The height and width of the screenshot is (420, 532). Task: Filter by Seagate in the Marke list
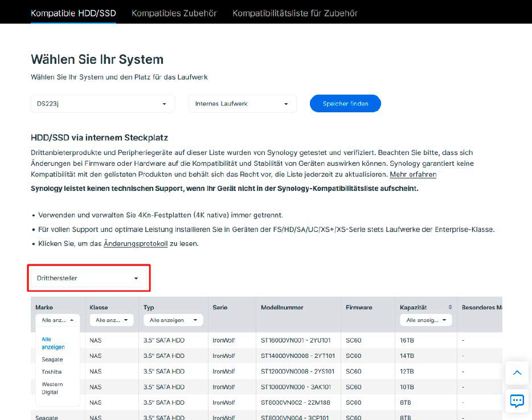[x=52, y=358]
